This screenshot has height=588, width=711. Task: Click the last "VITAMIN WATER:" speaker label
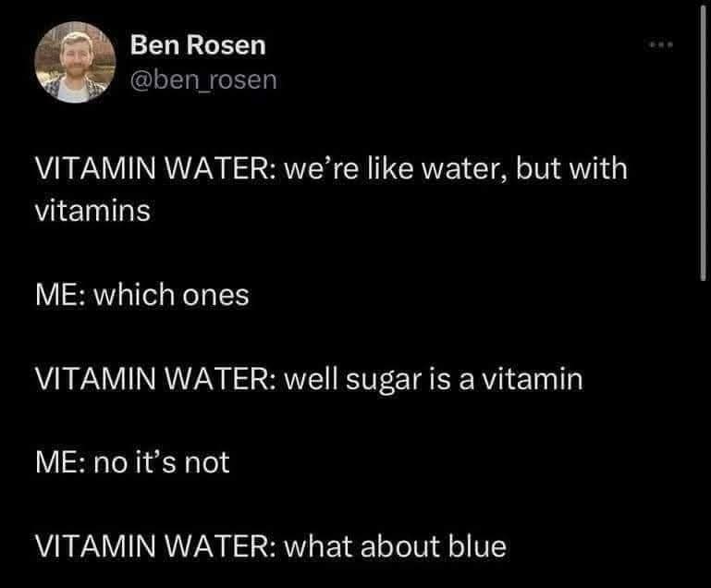(x=152, y=545)
